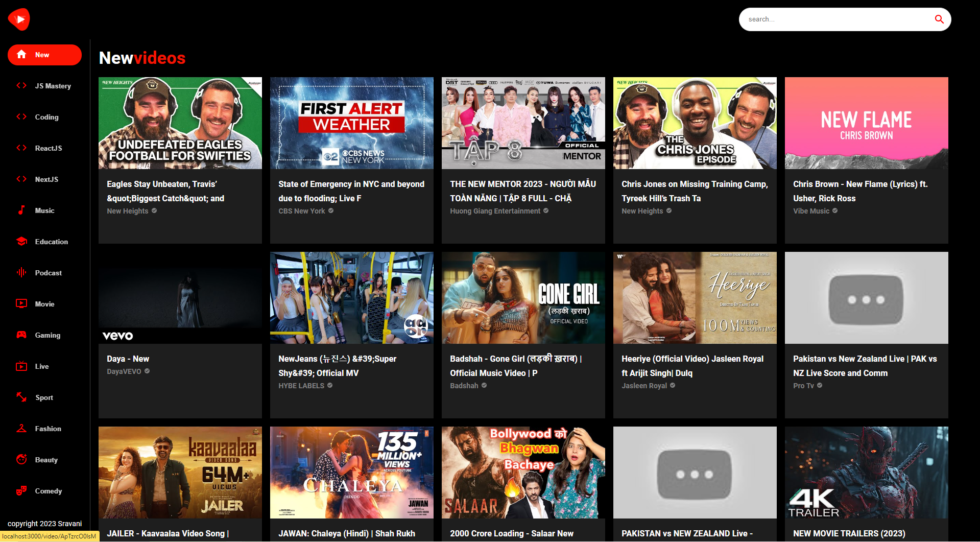The image size is (980, 542).
Task: Open Heeriye (Official Video) title link
Action: click(692, 366)
